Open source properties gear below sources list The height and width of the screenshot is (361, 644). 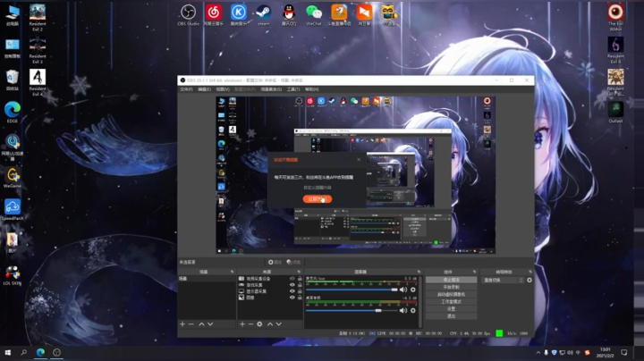click(x=259, y=324)
